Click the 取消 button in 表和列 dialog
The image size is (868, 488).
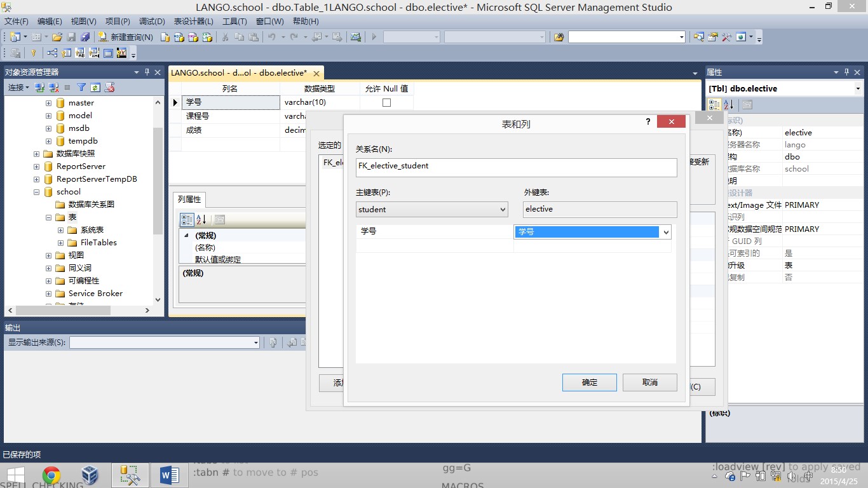pos(650,382)
